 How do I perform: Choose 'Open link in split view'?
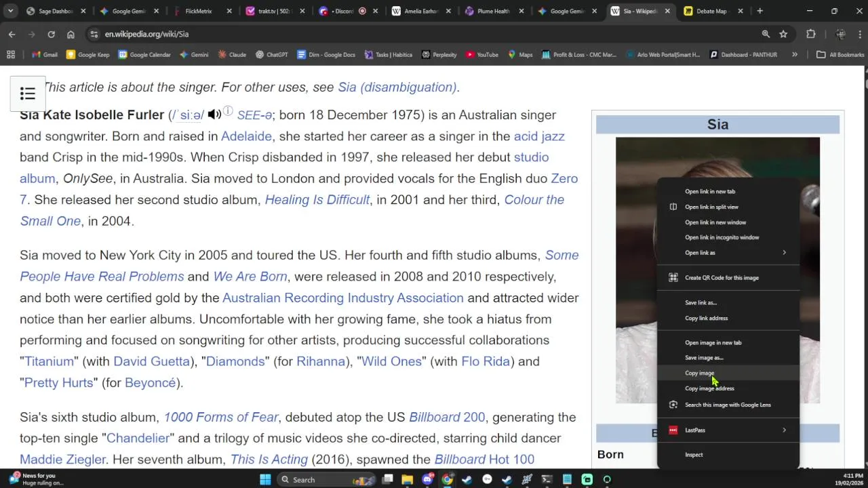728,207
